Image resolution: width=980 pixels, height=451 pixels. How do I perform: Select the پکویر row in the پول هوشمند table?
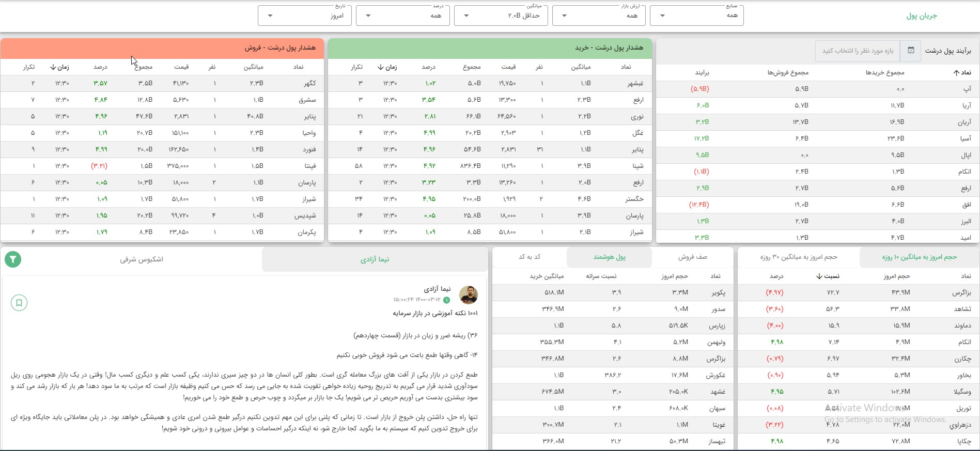click(x=613, y=292)
